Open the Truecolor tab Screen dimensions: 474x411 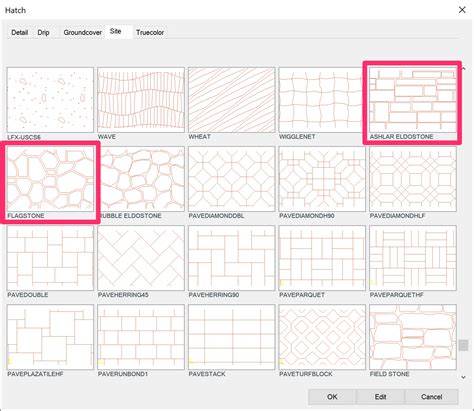coord(150,32)
